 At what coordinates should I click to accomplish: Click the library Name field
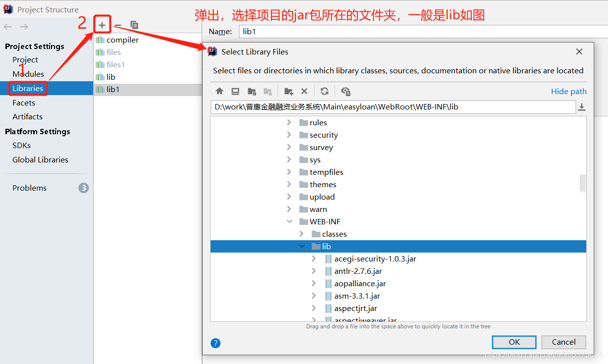423,31
